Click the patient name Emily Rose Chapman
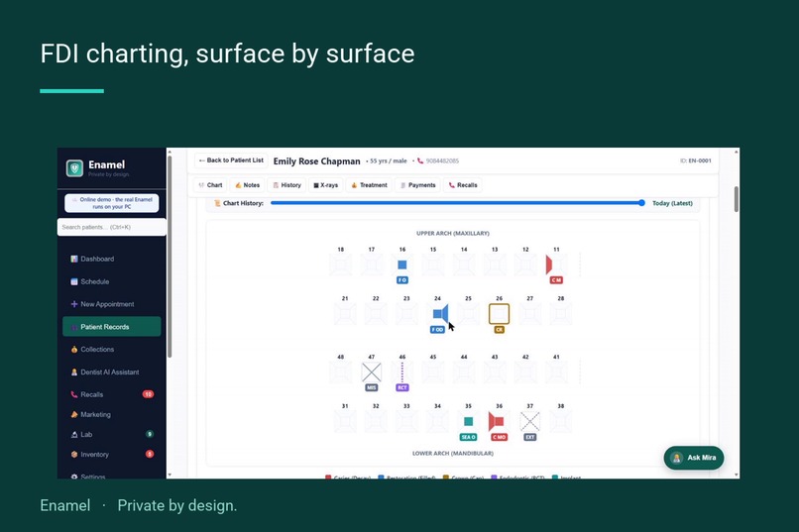 316,161
